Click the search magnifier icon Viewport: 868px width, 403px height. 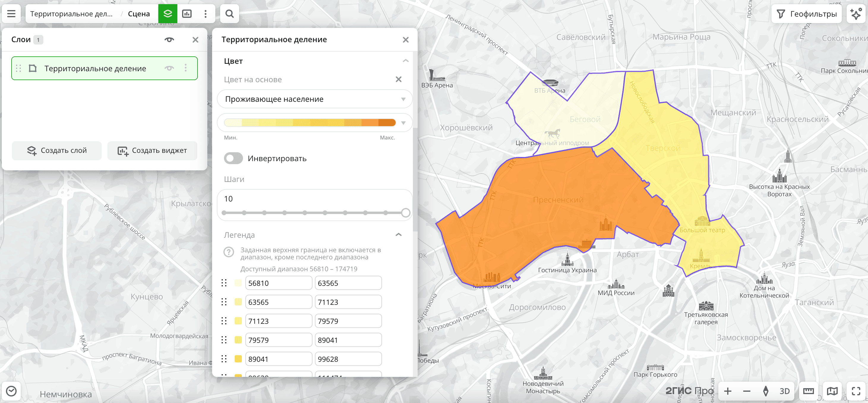point(229,14)
